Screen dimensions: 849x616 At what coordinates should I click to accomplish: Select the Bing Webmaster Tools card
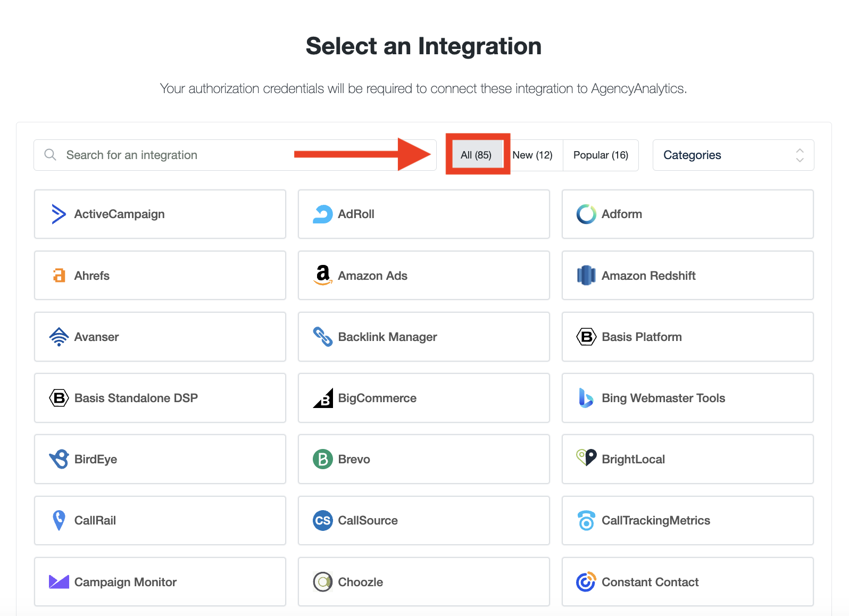pos(688,398)
